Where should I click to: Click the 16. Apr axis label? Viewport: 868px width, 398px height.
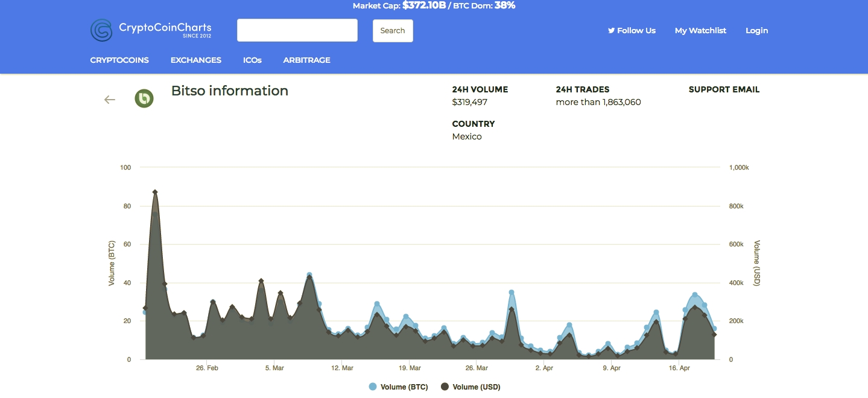[x=679, y=368]
